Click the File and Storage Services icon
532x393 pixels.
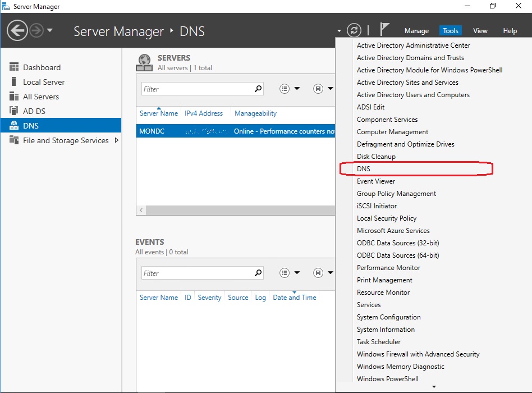tap(14, 139)
